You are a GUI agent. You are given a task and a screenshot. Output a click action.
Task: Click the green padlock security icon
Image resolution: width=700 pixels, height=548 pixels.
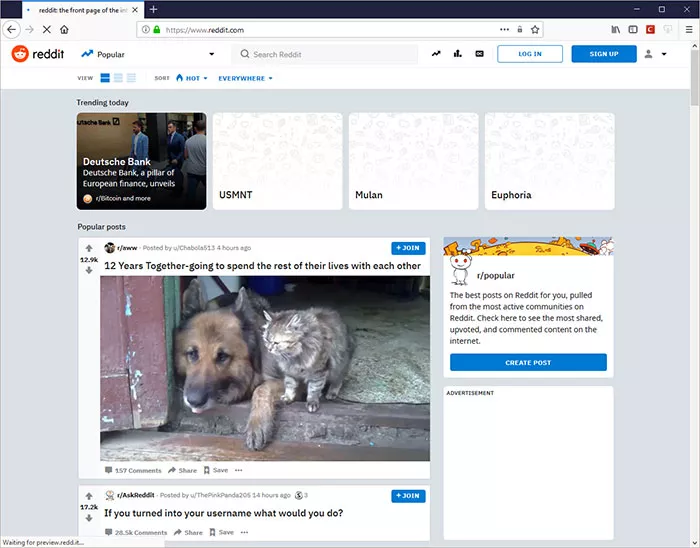tap(157, 29)
